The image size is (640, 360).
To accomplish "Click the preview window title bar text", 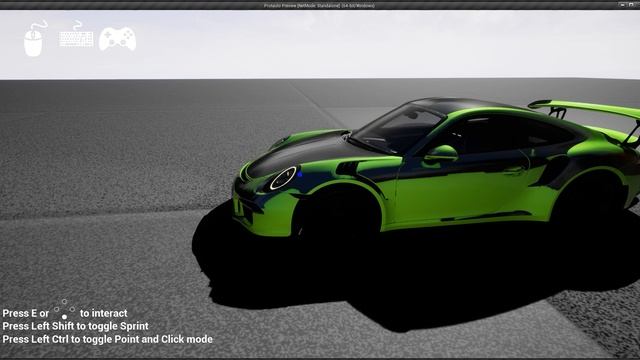I will click(x=319, y=6).
